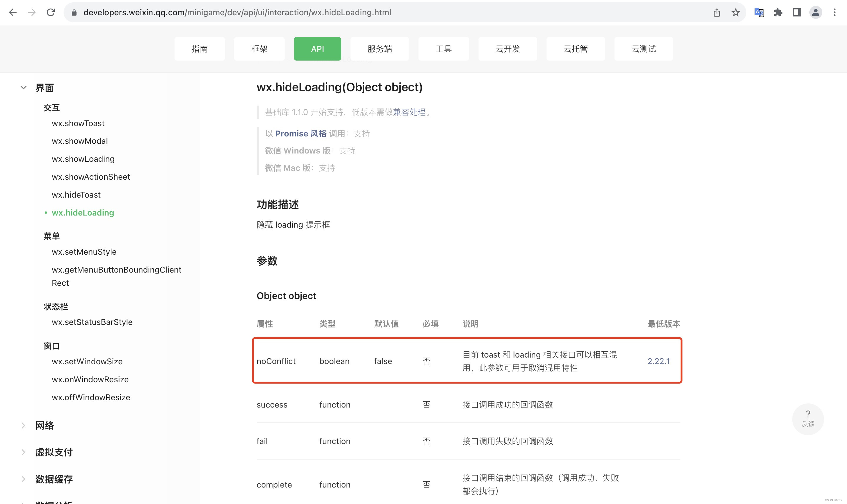This screenshot has width=847, height=504.
Task: Bookmark this page with the star
Action: [x=735, y=12]
